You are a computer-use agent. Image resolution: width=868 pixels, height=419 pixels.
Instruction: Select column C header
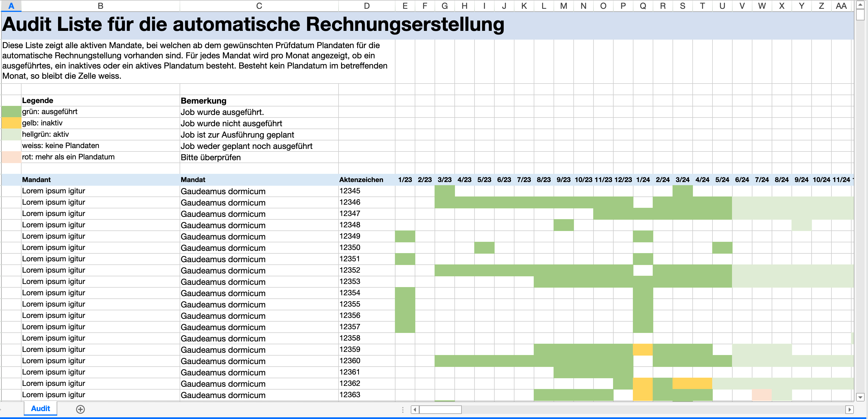point(259,6)
